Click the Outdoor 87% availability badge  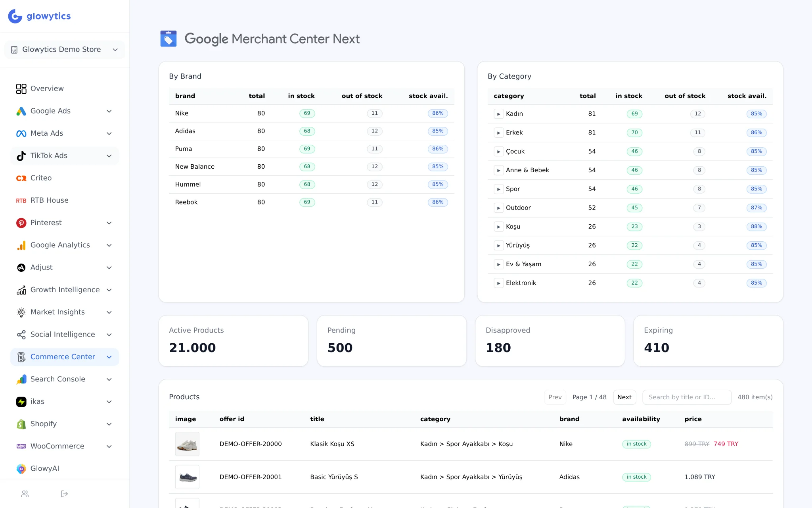tap(756, 208)
